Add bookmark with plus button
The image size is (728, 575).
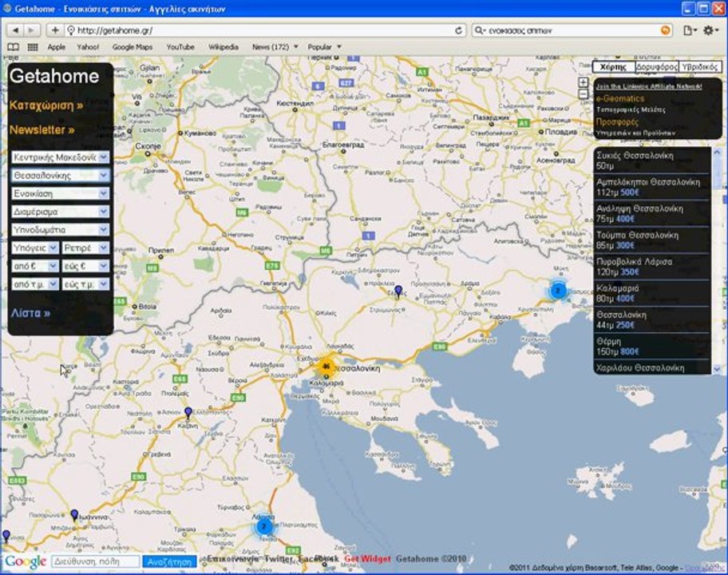(x=55, y=30)
